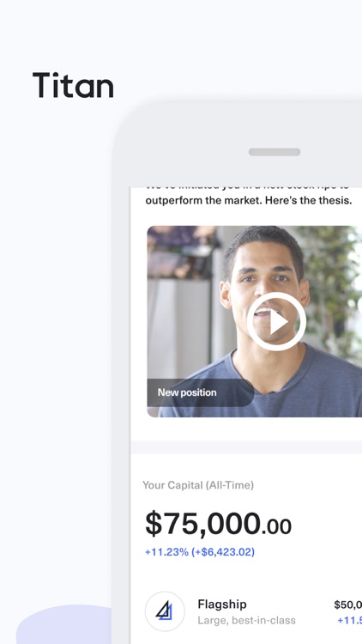Viewport: 362px width, 644px height.
Task: Click the blue +11.5 Flagship return
Action: [x=349, y=620]
